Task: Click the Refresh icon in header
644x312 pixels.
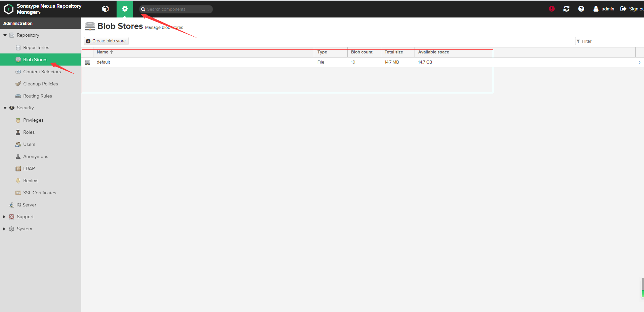Action: [x=566, y=9]
